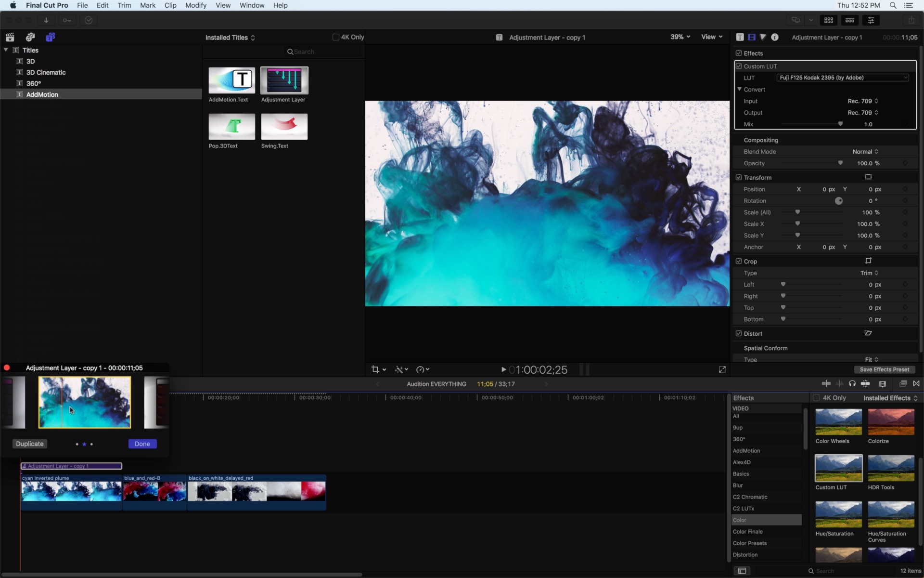Click the View menu in Final Cut Pro
Viewport: 924px width, 578px height.
point(222,5)
